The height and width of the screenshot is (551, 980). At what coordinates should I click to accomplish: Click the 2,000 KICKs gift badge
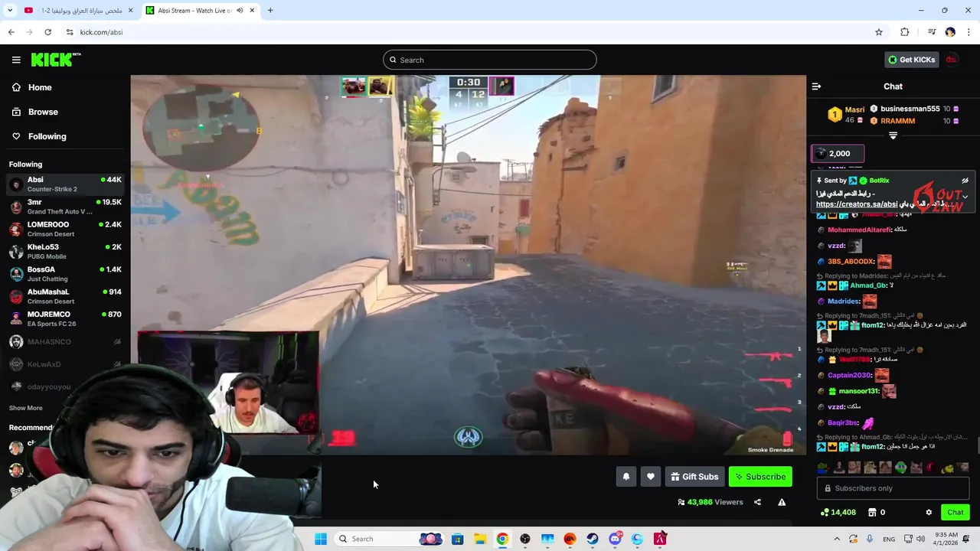coord(838,154)
